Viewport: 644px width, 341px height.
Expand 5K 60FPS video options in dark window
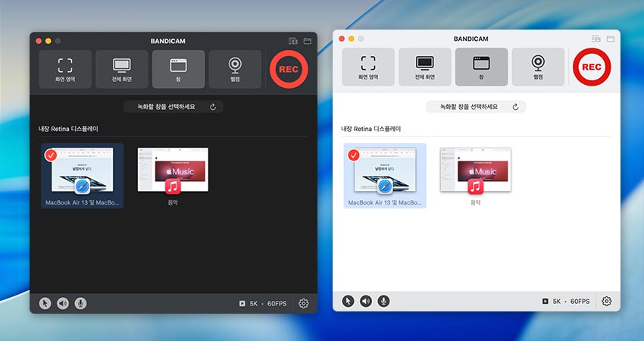[x=263, y=303]
